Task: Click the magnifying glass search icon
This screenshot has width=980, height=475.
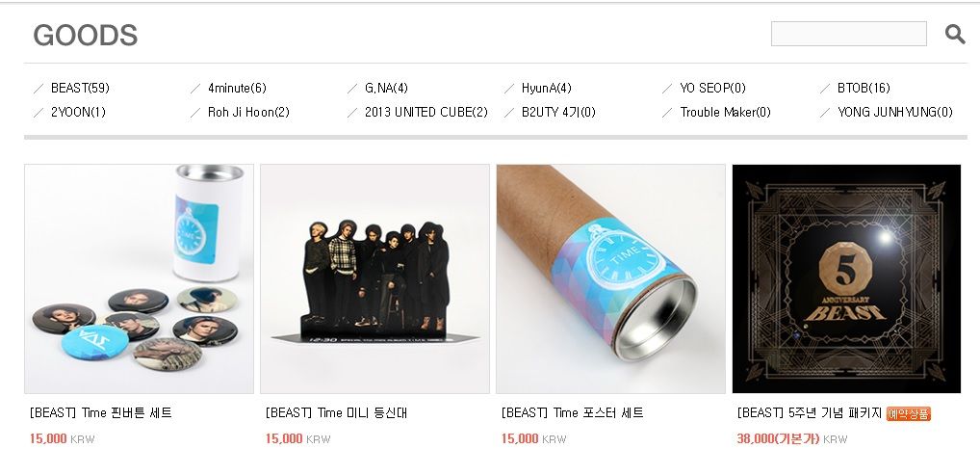Action: [x=955, y=35]
